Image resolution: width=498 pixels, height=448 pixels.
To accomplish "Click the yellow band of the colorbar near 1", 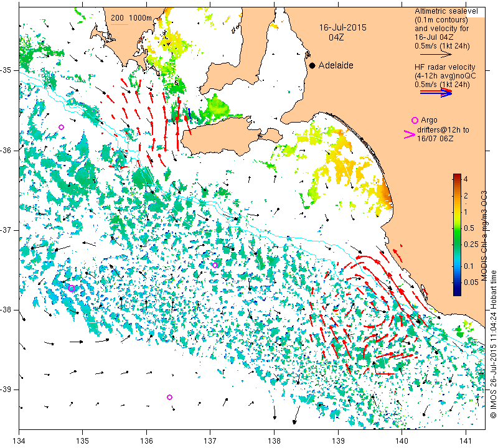I will 457,212.
